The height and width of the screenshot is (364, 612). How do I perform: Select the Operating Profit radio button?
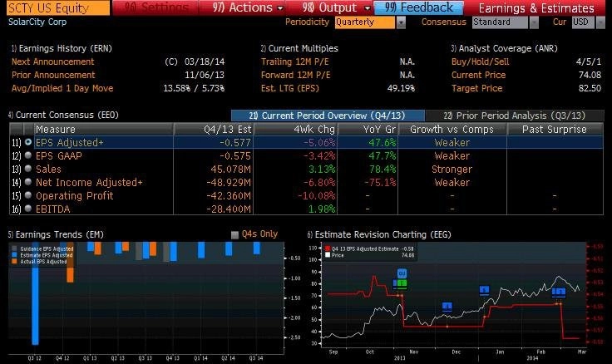(x=28, y=195)
